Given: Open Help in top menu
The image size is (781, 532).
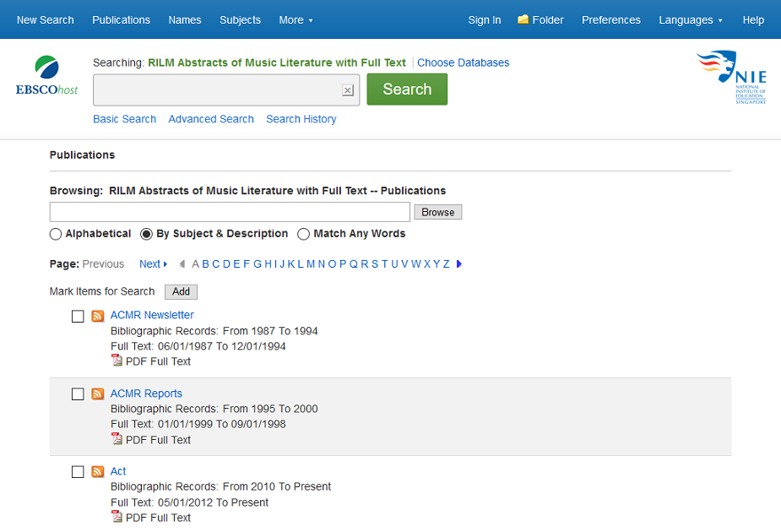Looking at the screenshot, I should point(753,20).
